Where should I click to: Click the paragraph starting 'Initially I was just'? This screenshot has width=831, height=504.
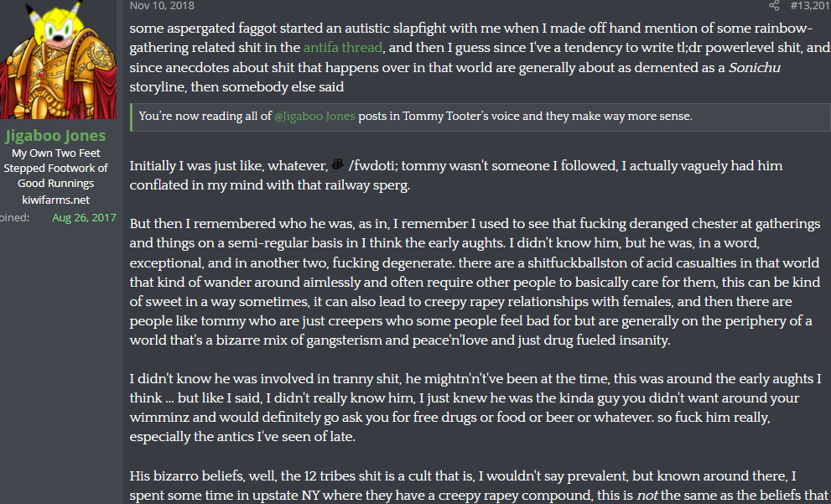click(x=456, y=175)
